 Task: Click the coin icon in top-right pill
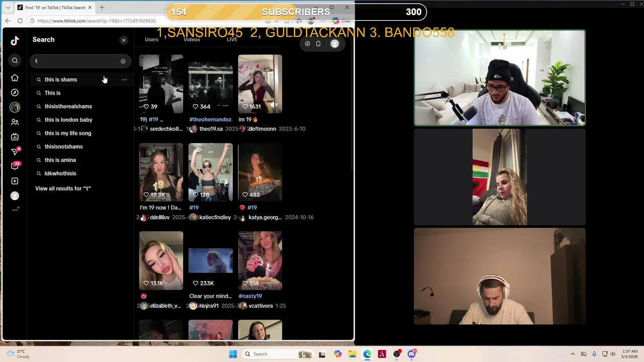click(307, 44)
